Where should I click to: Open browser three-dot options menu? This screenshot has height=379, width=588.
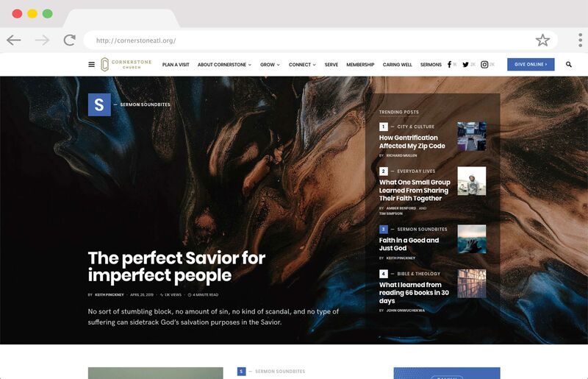(x=580, y=40)
